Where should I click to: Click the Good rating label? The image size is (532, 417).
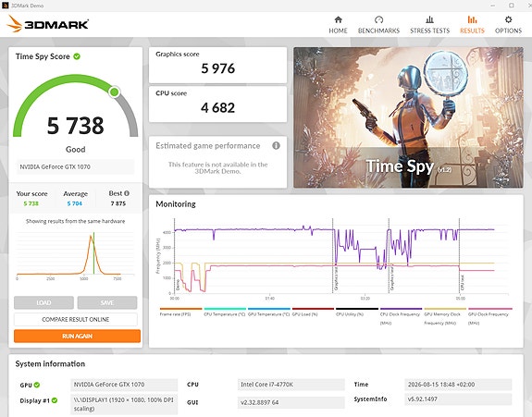pyautogui.click(x=75, y=149)
